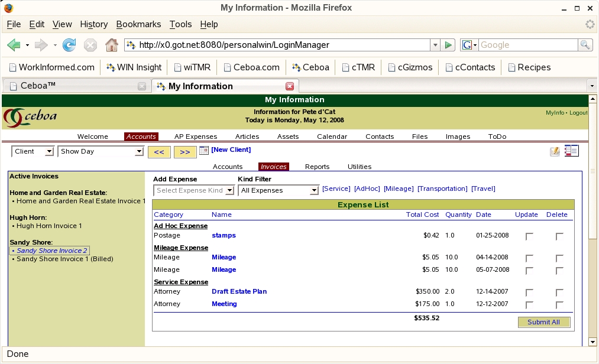Screen dimensions: 599x364
Task: Click the green Go arrow beside URL bar
Action: [449, 45]
